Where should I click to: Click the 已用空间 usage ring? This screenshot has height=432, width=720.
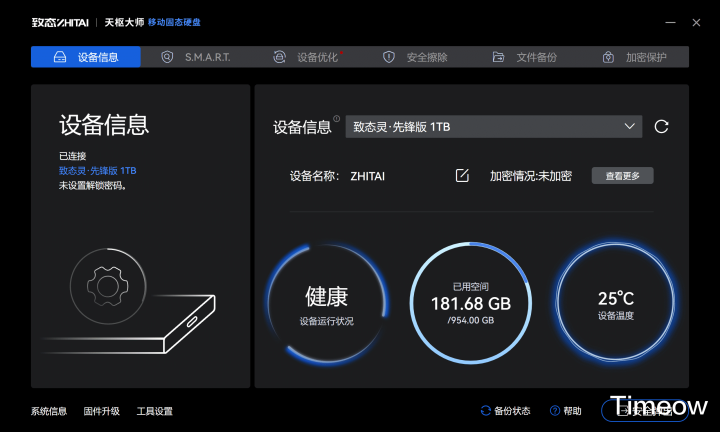(x=471, y=303)
